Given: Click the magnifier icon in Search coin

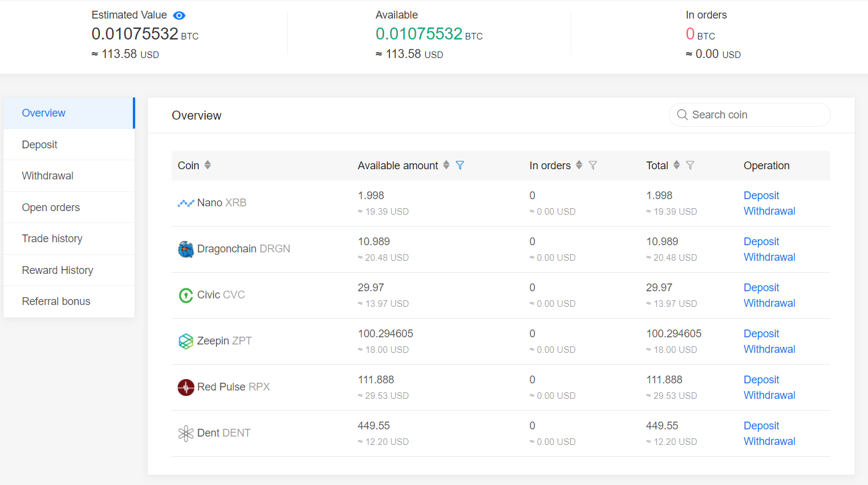Looking at the screenshot, I should (x=682, y=115).
